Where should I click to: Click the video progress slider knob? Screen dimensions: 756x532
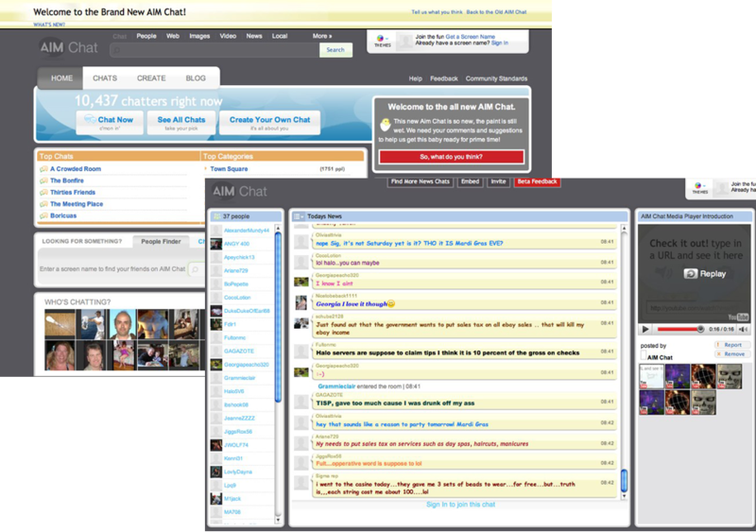tap(700, 329)
